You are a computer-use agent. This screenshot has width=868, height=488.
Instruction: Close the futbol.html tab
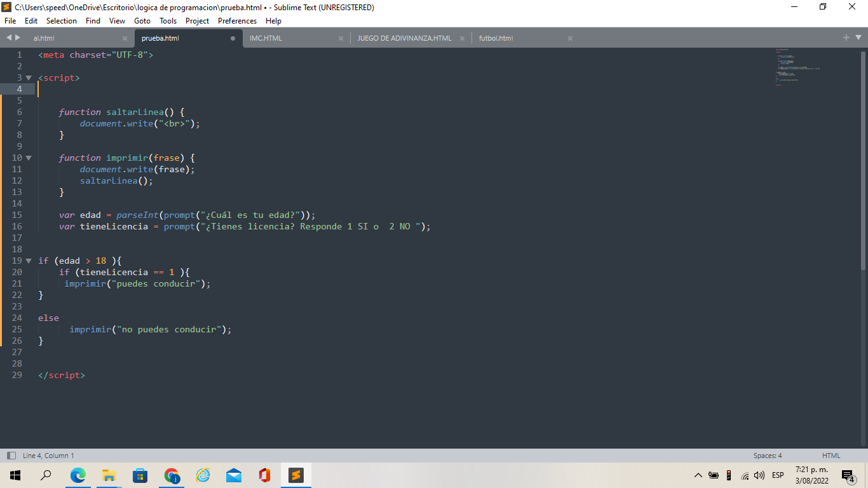click(x=570, y=38)
